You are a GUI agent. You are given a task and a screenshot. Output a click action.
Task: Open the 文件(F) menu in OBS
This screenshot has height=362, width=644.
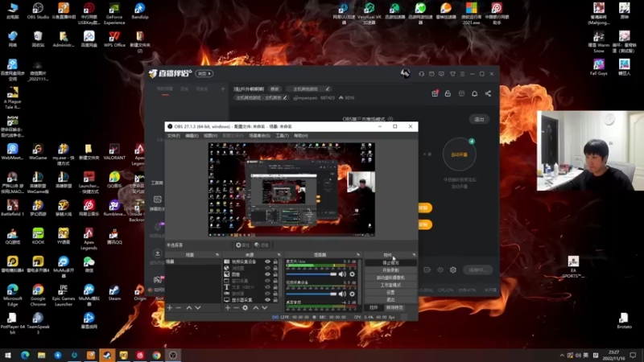point(174,135)
